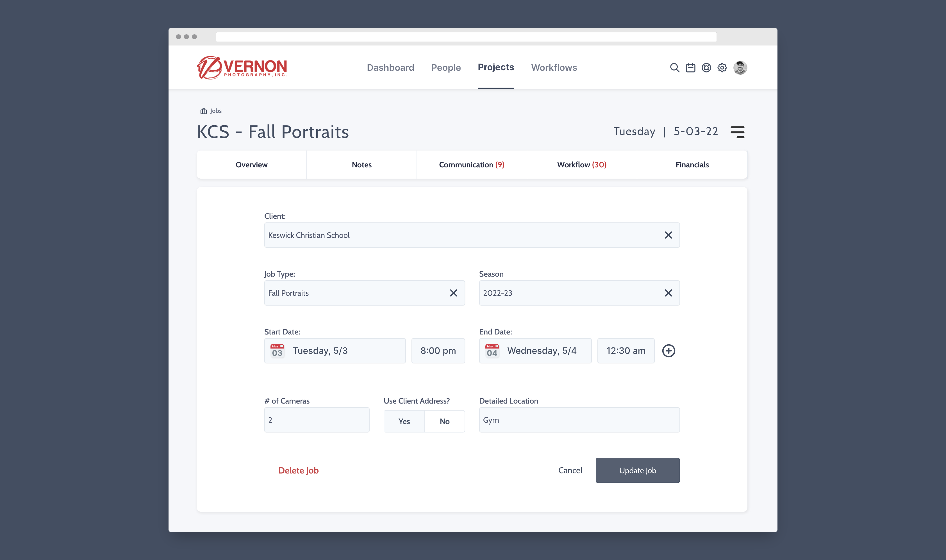Image resolution: width=946 pixels, height=560 pixels.
Task: Open the 8:00 pm start time selector
Action: click(x=438, y=350)
